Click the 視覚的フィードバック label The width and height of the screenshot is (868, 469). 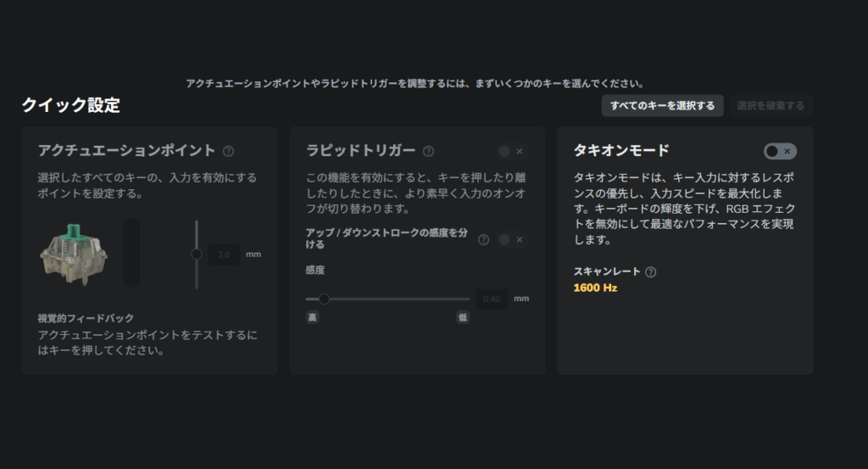coord(86,318)
